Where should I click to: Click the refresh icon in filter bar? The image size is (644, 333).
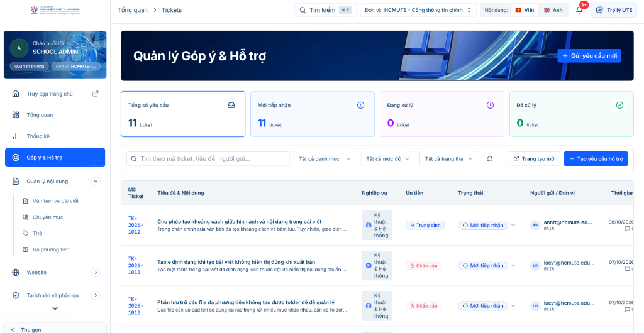[489, 159]
